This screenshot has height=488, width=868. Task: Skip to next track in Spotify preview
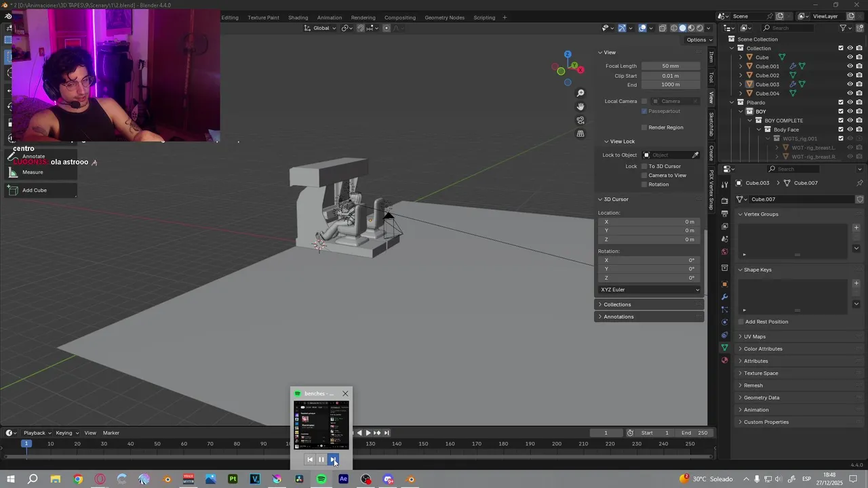pyautogui.click(x=333, y=460)
